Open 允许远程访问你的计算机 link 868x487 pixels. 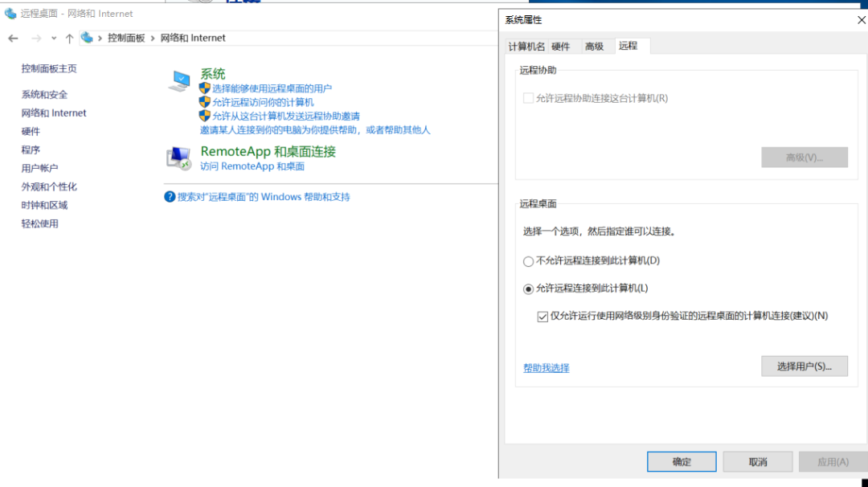pyautogui.click(x=263, y=102)
